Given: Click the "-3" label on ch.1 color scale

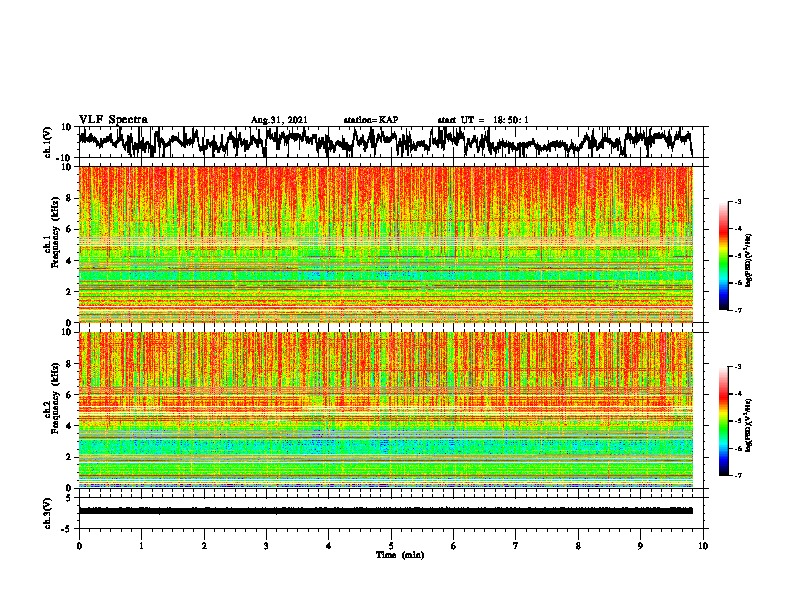Looking at the screenshot, I should 738,201.
